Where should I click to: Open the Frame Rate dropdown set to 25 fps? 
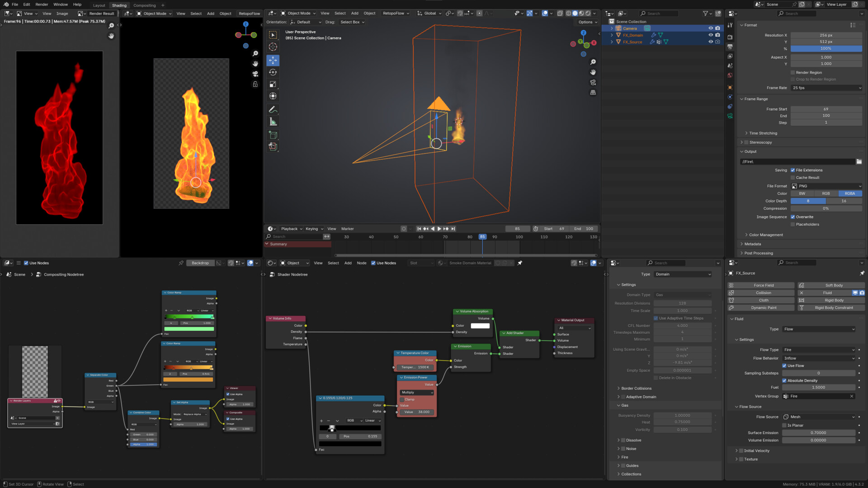point(826,88)
